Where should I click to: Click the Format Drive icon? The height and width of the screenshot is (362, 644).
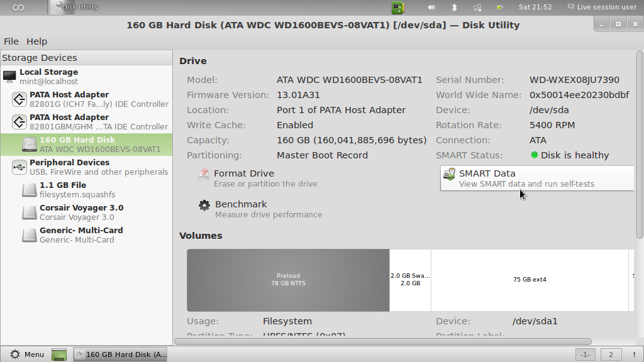point(204,175)
